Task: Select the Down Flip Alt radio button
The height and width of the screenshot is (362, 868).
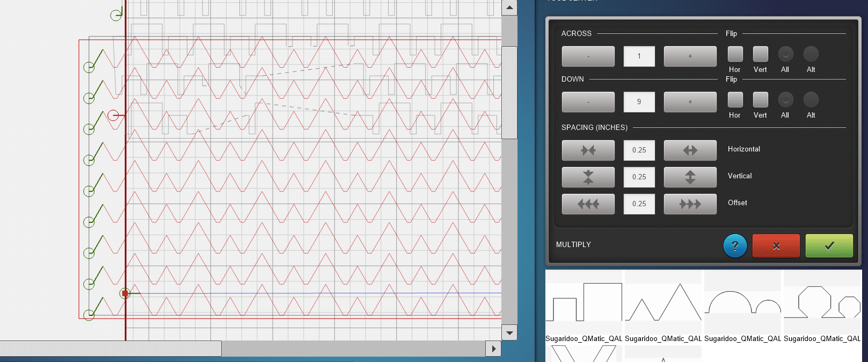Action: click(811, 100)
